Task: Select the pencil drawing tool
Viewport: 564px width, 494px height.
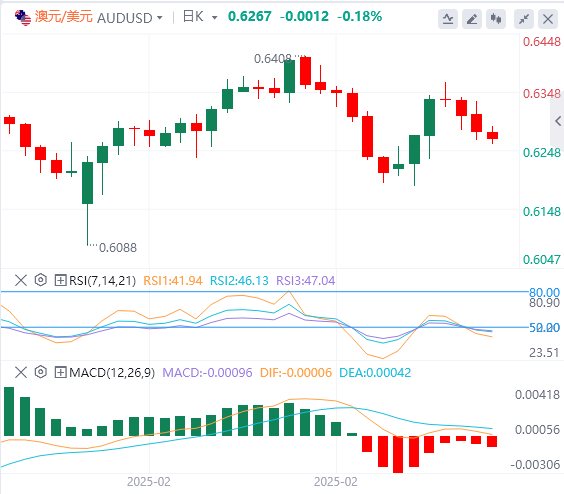Action: (472, 19)
